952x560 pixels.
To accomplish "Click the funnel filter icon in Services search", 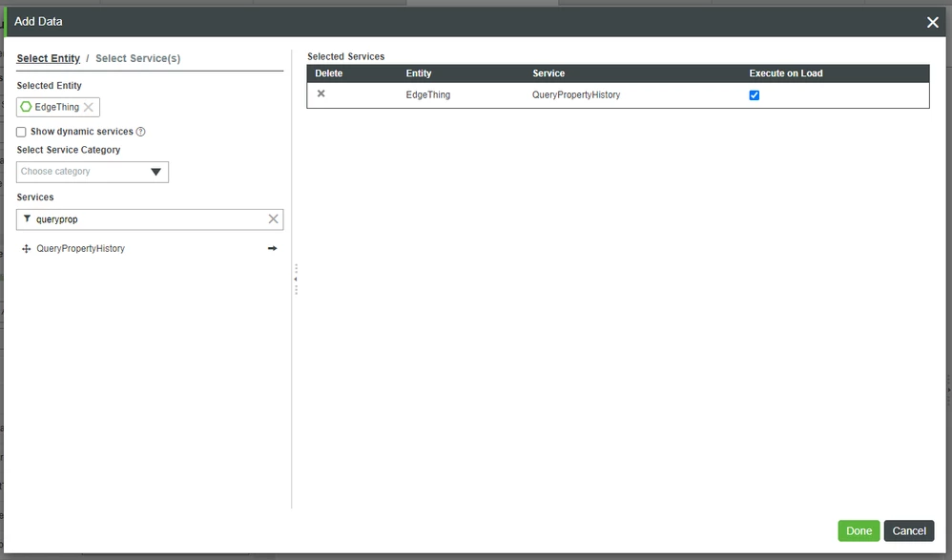I will (x=25, y=218).
